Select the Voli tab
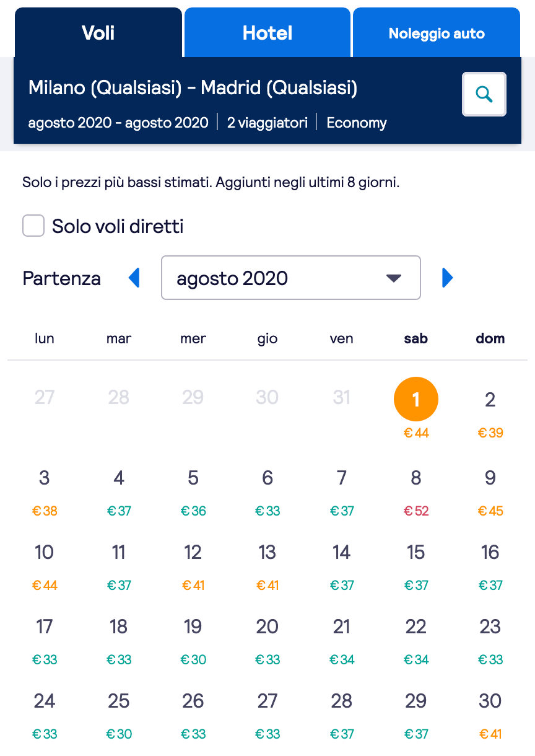Screen dimensions: 535x756 98,33
